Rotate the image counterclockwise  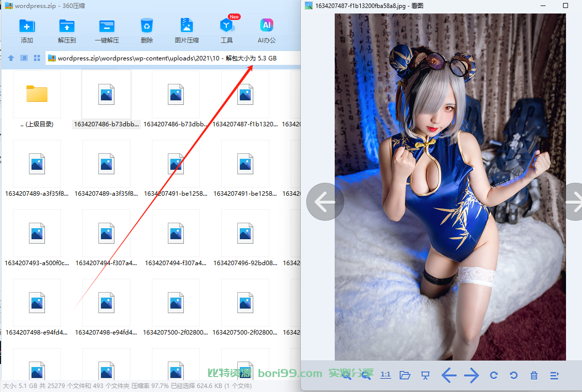coord(514,376)
